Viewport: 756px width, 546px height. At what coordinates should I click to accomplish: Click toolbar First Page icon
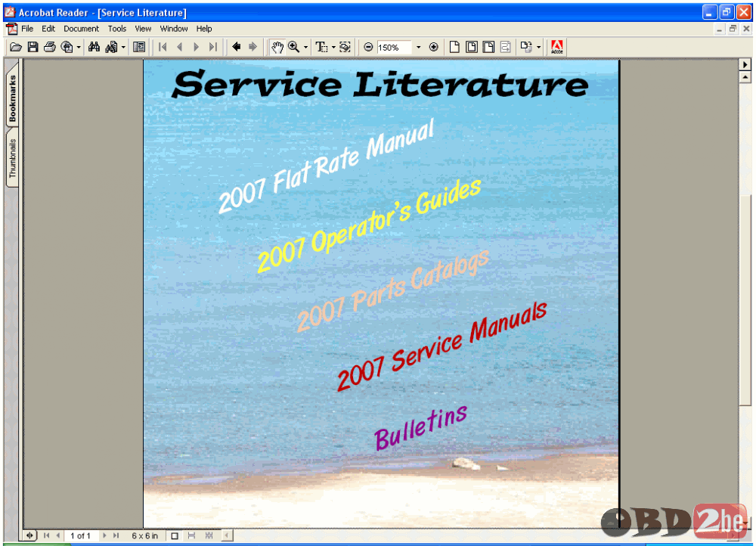(163, 47)
